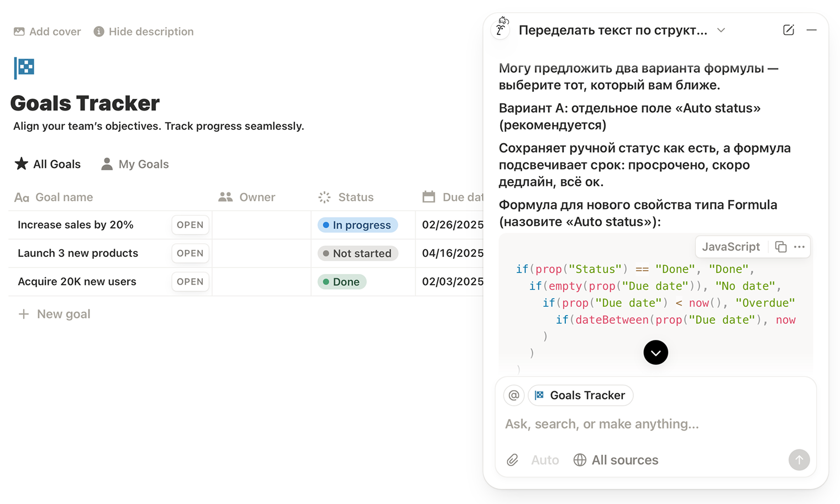Click the attach file paperclip icon
840x504 pixels.
512,460
